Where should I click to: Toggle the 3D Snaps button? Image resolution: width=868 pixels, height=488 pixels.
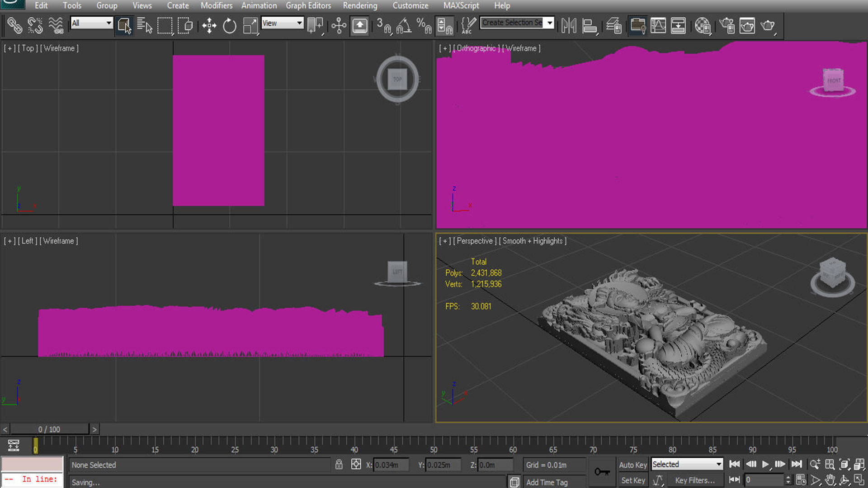pos(383,25)
